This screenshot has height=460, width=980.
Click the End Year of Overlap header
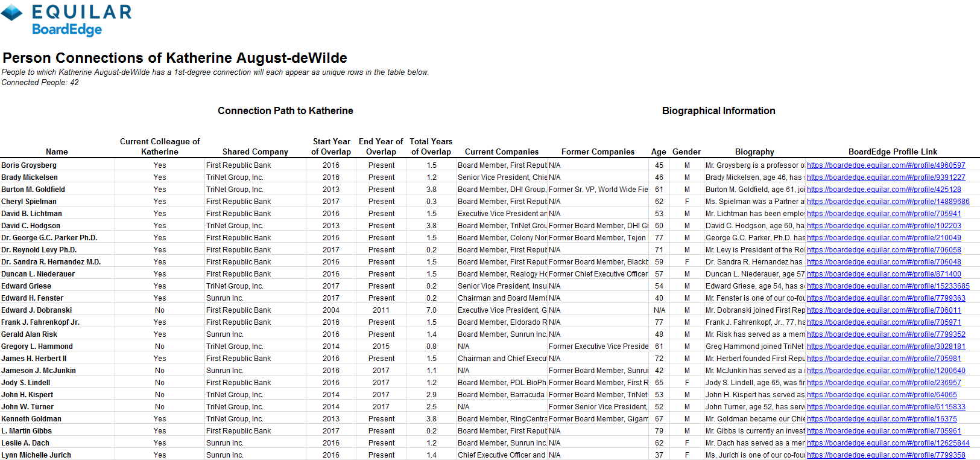(381, 147)
